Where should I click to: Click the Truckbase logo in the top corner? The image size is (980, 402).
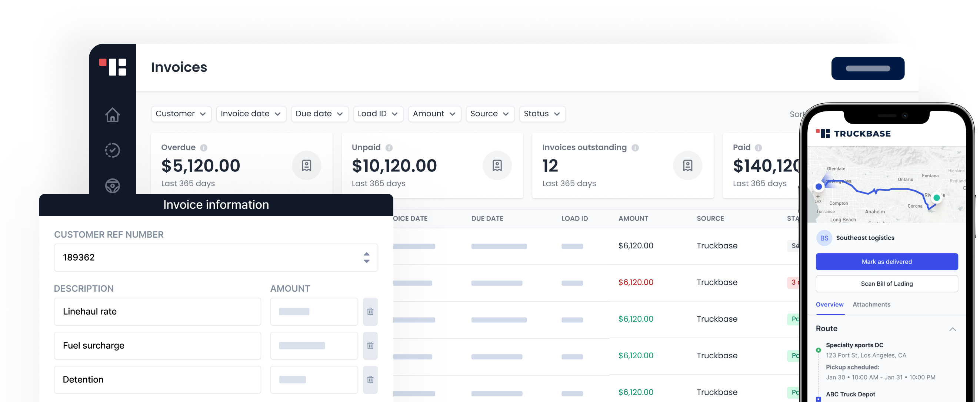click(x=114, y=67)
